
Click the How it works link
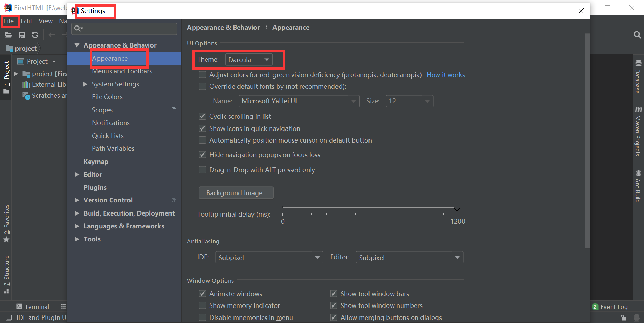click(446, 75)
